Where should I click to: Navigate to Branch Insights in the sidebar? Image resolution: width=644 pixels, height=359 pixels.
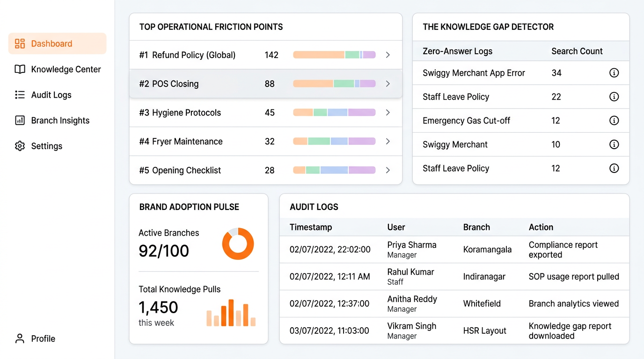pyautogui.click(x=60, y=120)
